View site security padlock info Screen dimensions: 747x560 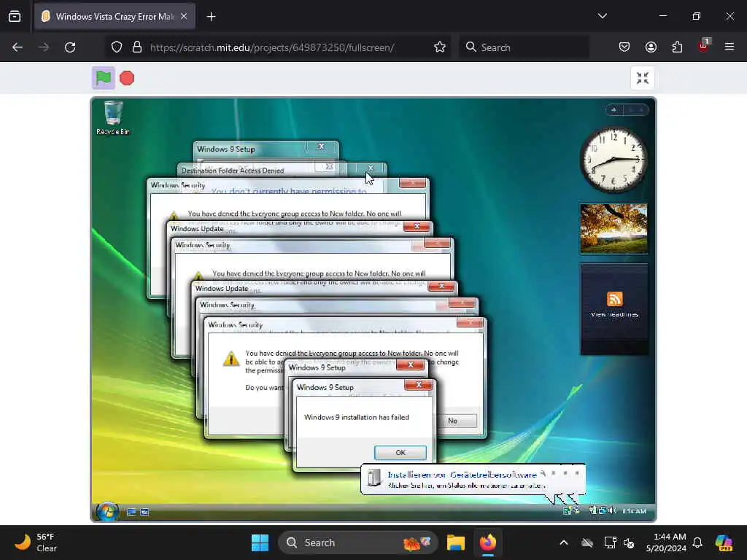tap(137, 47)
